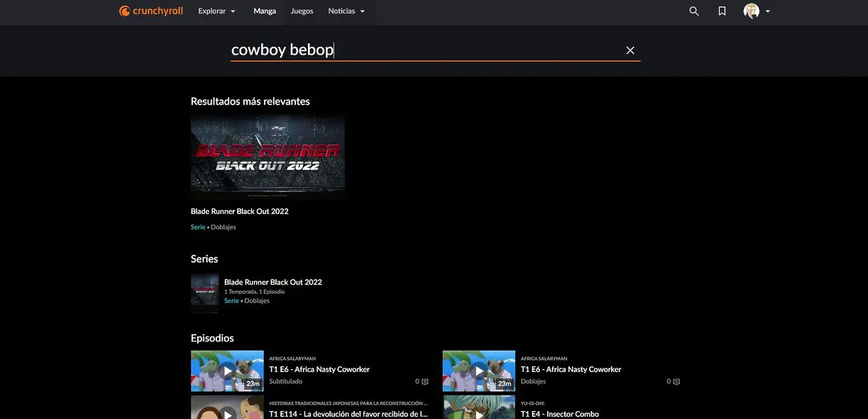Image resolution: width=868 pixels, height=419 pixels.
Task: Clear the search text with X
Action: 630,51
